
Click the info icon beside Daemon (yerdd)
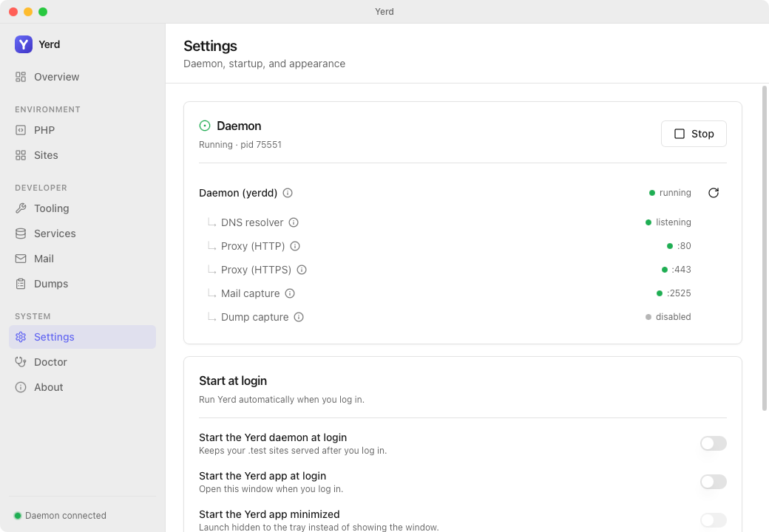[288, 193]
